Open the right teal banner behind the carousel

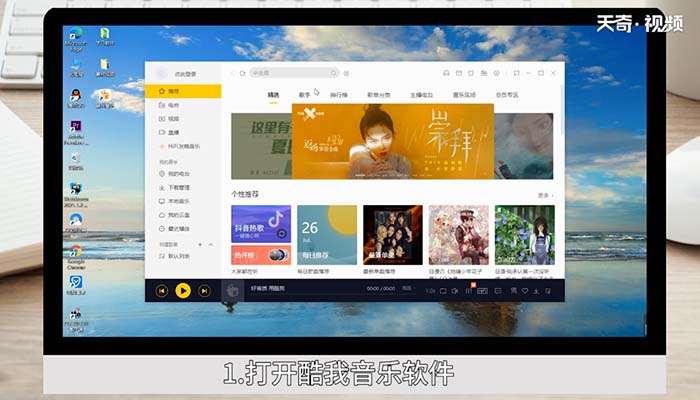524,146
